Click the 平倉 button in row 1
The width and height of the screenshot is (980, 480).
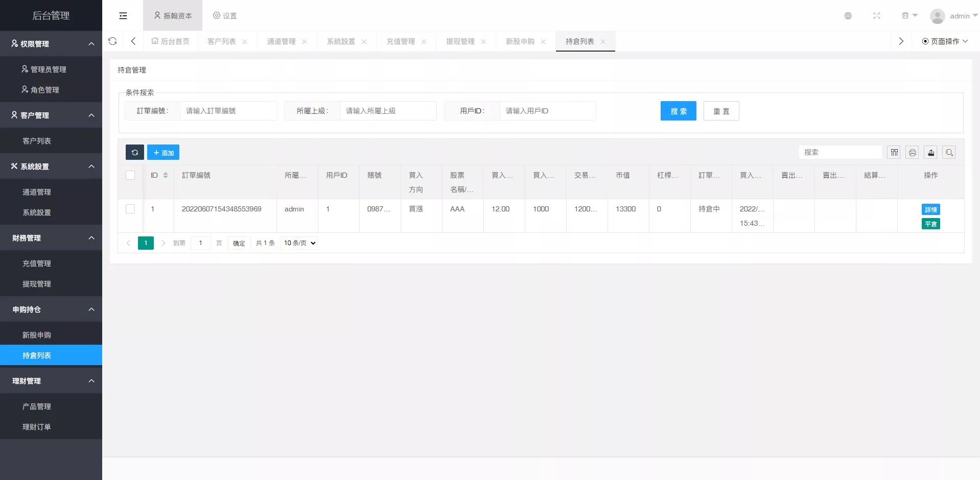pos(931,224)
